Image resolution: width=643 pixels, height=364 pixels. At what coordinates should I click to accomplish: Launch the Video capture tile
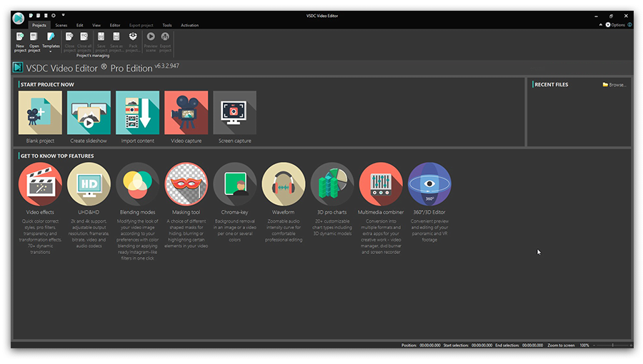(186, 113)
